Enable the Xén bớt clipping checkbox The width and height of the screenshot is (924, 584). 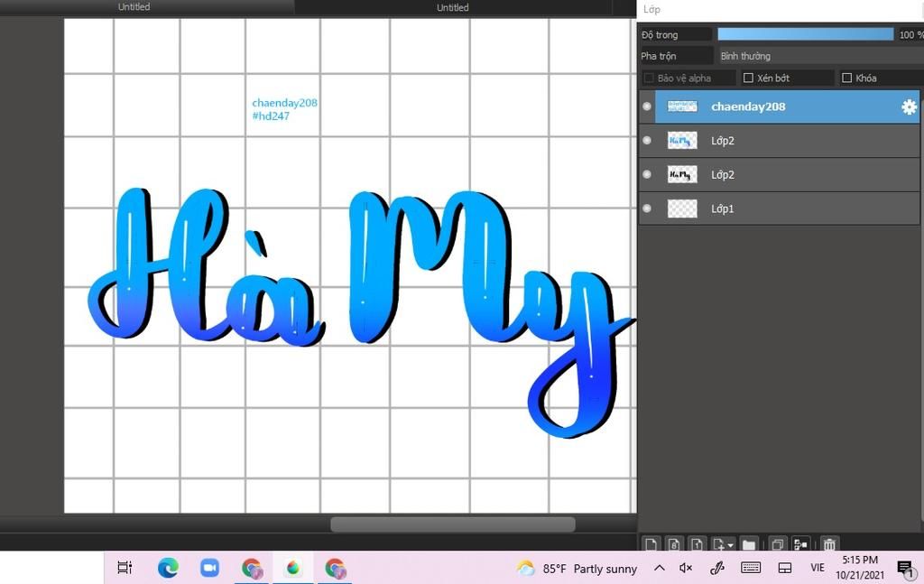click(x=748, y=78)
